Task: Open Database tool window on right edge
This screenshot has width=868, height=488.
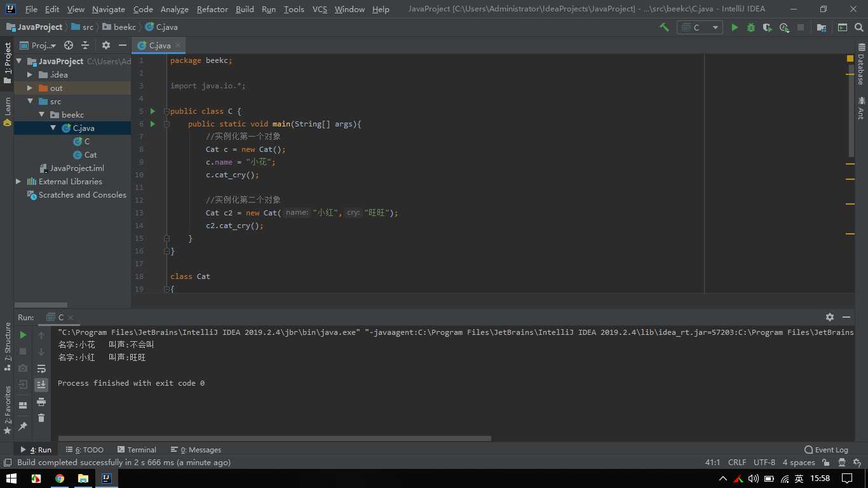Action: click(862, 64)
